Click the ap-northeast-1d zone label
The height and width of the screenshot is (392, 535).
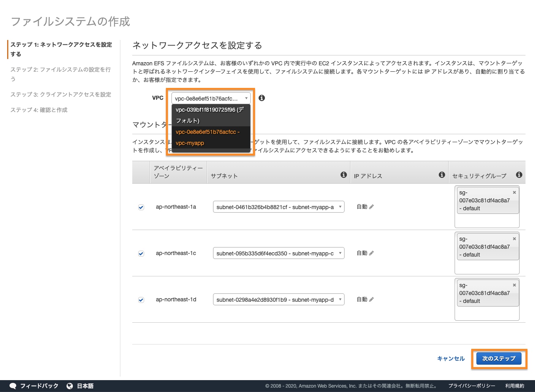[x=176, y=299]
